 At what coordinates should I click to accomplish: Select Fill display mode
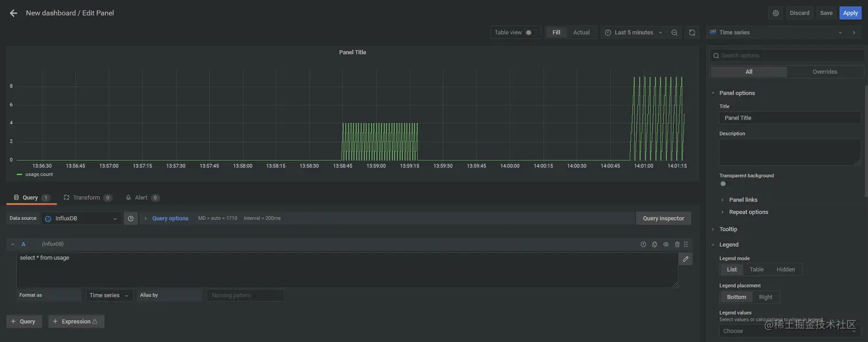tap(556, 33)
